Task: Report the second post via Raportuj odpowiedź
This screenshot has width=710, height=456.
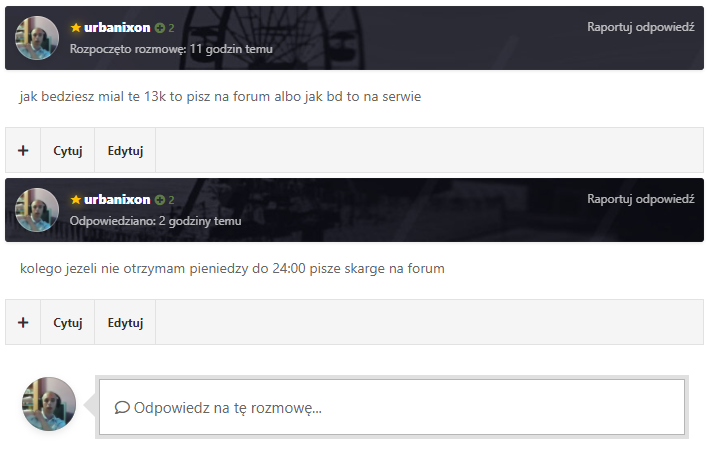Action: pyautogui.click(x=641, y=199)
